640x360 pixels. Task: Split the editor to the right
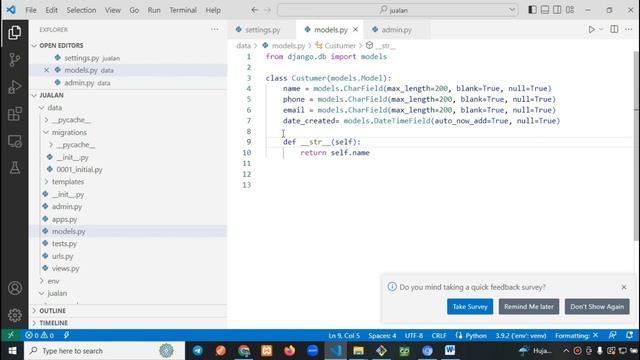point(614,29)
